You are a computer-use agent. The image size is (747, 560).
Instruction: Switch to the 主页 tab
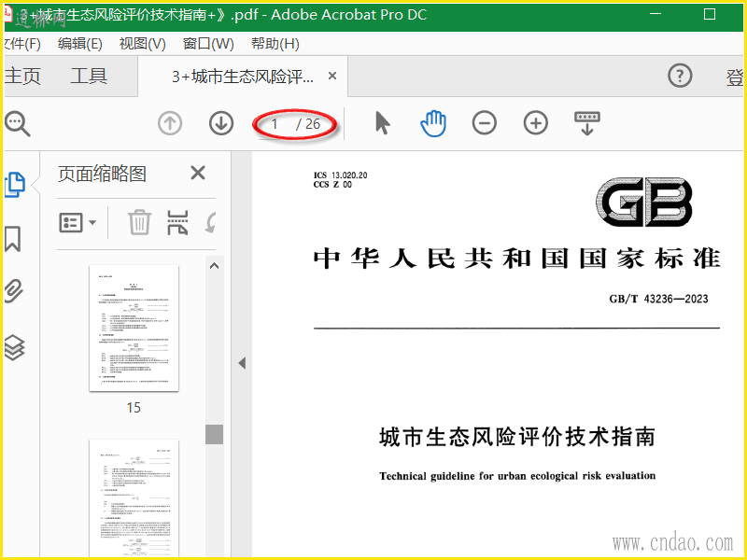22,77
